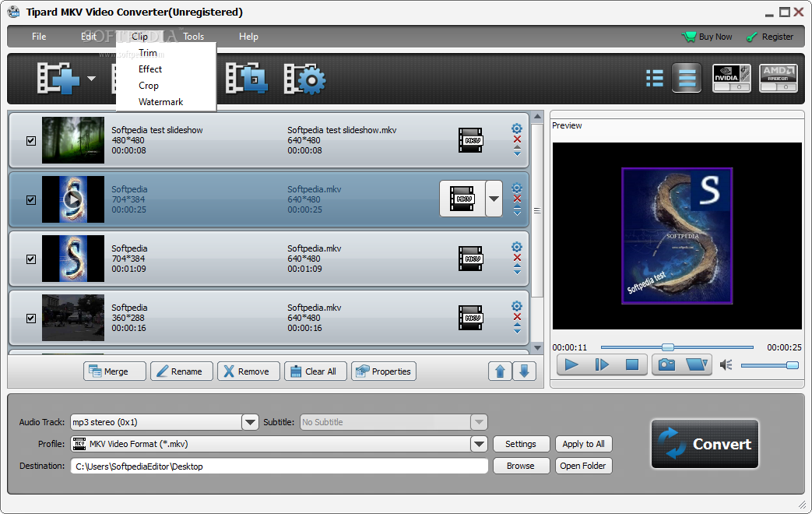
Task: Click reorder arrows on the 00:01:09 row
Action: pos(517,269)
